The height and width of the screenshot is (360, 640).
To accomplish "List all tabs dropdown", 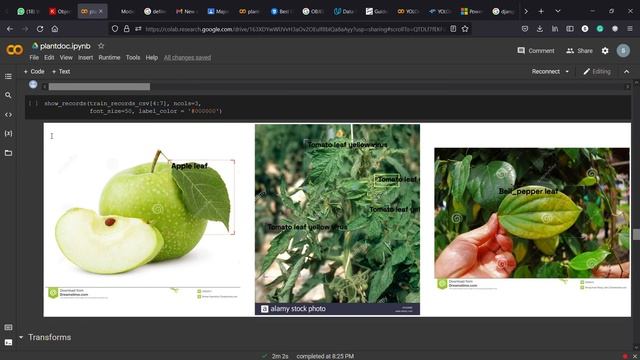I will (558, 11).
